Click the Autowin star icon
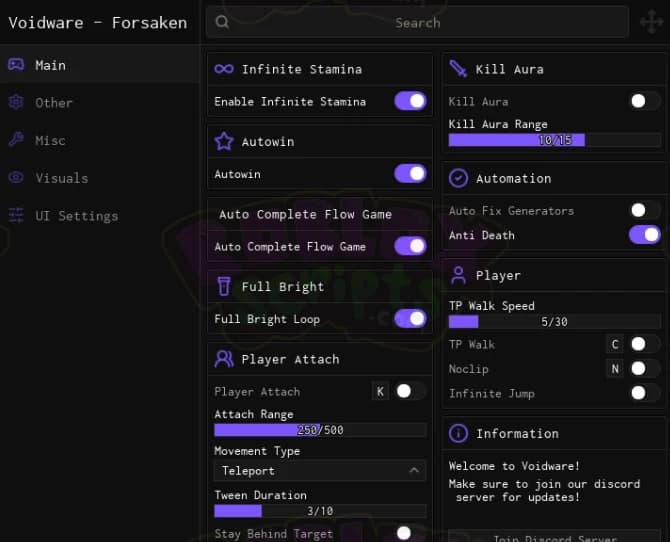The image size is (670, 542). (x=224, y=141)
